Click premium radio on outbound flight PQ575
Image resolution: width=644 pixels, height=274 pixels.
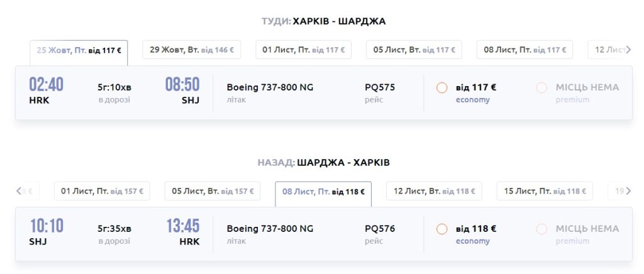541,88
